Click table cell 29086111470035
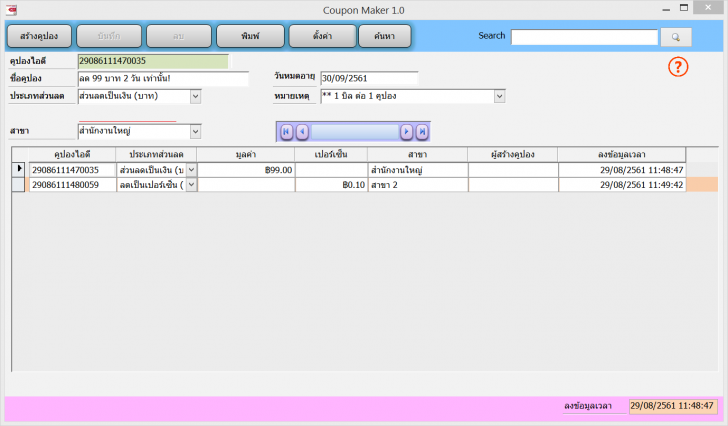This screenshot has height=426, width=728. click(72, 170)
